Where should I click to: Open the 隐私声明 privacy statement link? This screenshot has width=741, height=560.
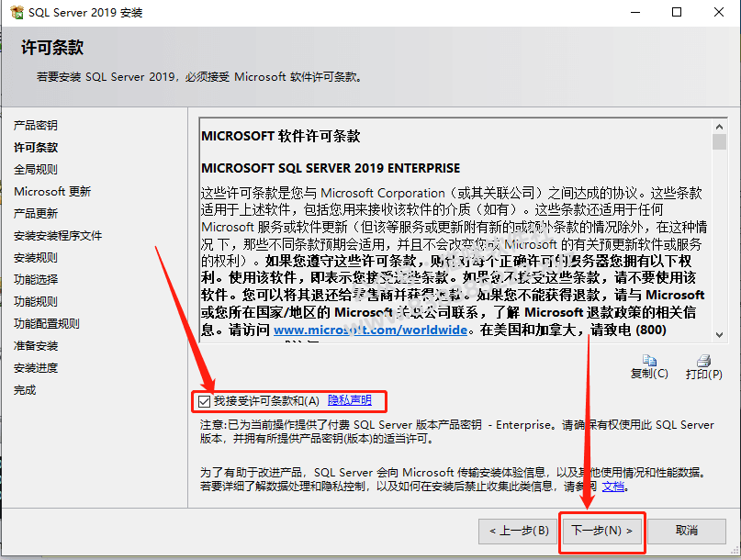(x=350, y=400)
